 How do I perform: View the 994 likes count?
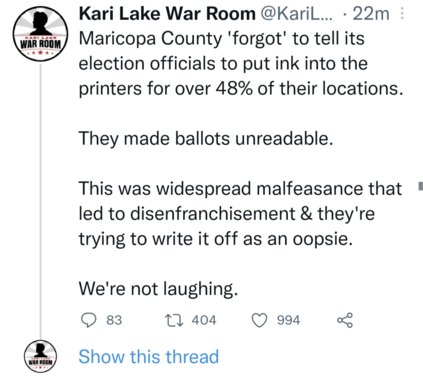point(289,320)
